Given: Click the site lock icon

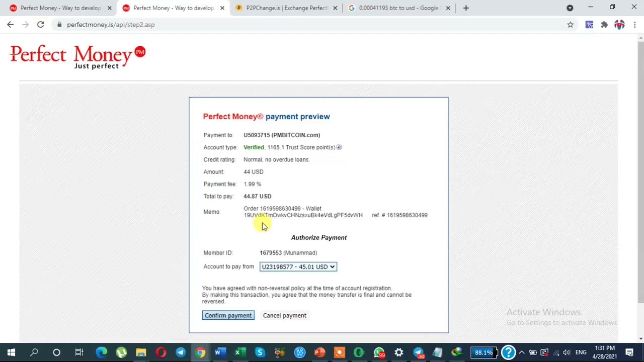Looking at the screenshot, I should (x=59, y=25).
